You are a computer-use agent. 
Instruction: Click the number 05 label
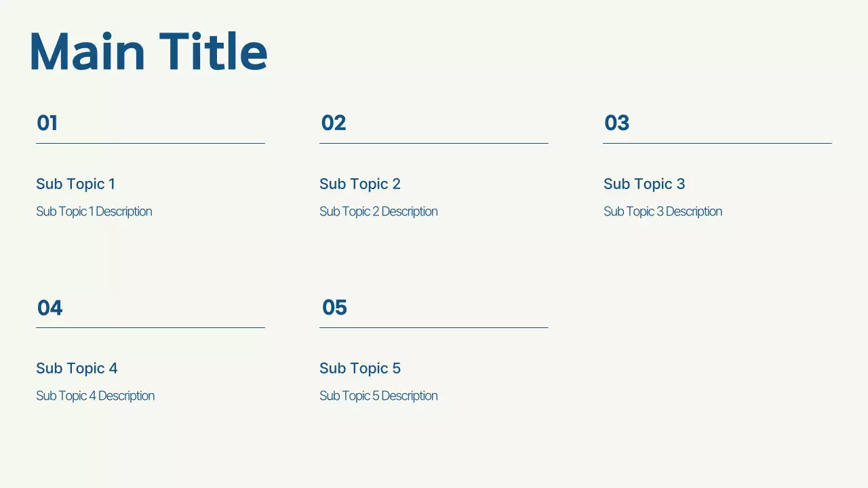[334, 308]
